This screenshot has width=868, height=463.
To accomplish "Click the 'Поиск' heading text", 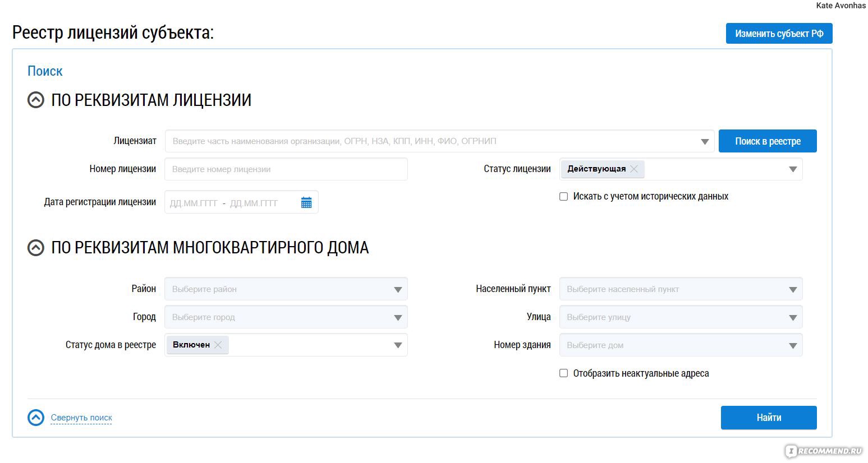I will [x=45, y=71].
